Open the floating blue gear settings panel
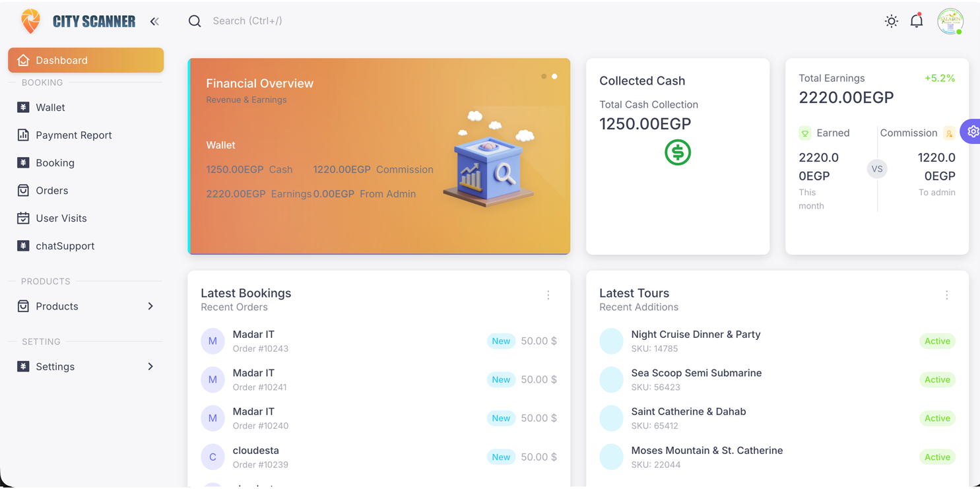The image size is (980, 489). (x=971, y=131)
